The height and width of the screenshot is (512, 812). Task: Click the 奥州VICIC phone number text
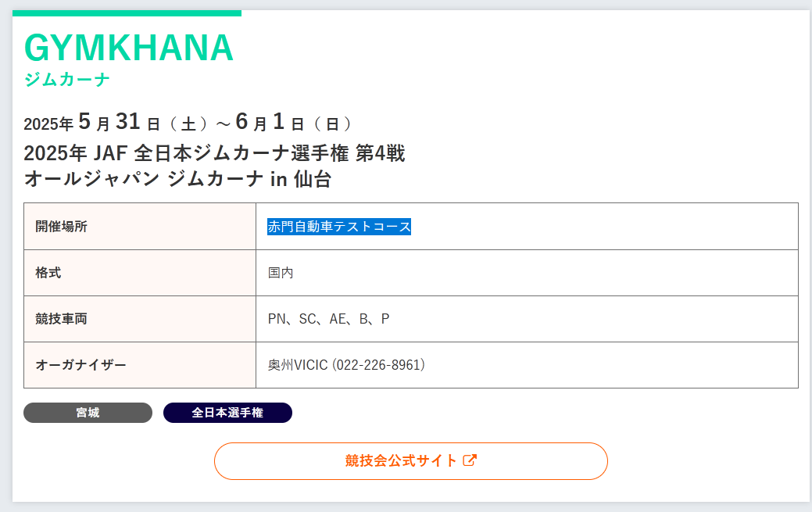[x=346, y=365]
